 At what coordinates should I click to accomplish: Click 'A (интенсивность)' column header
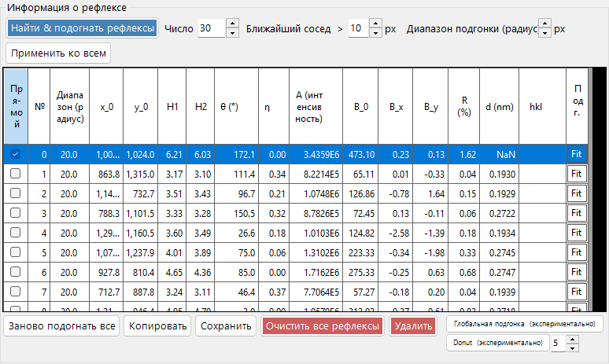(x=316, y=106)
